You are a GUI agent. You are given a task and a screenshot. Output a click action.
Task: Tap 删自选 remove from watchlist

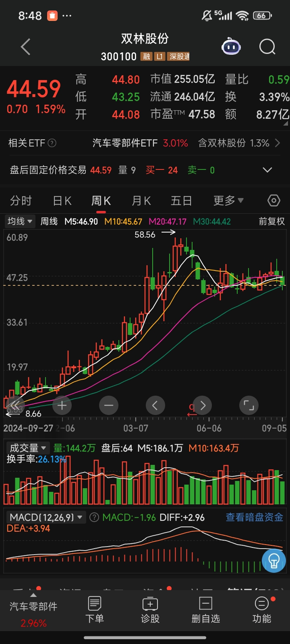[x=206, y=610]
